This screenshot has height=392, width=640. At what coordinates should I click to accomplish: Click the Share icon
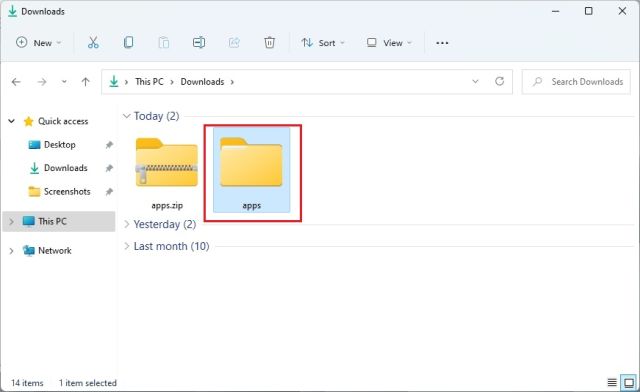pos(234,42)
